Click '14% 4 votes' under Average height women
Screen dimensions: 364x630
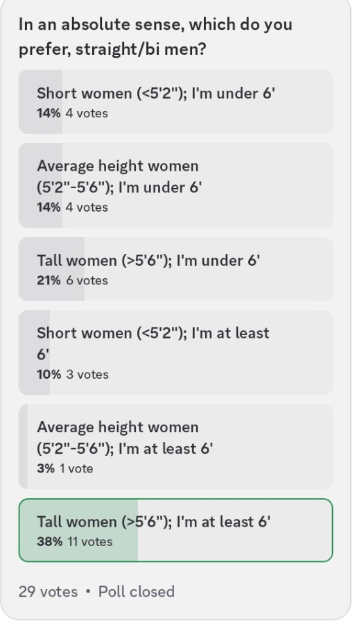[72, 207]
